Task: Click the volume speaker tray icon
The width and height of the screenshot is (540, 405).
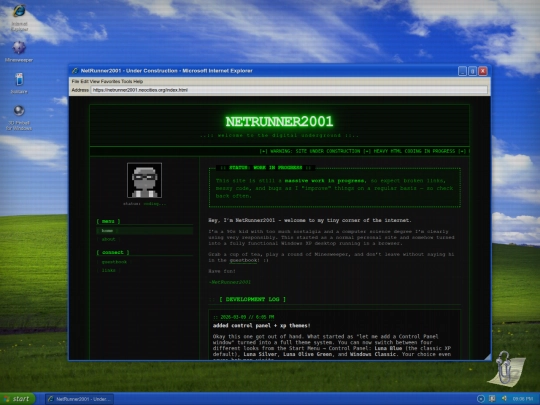Action: pyautogui.click(x=504, y=398)
